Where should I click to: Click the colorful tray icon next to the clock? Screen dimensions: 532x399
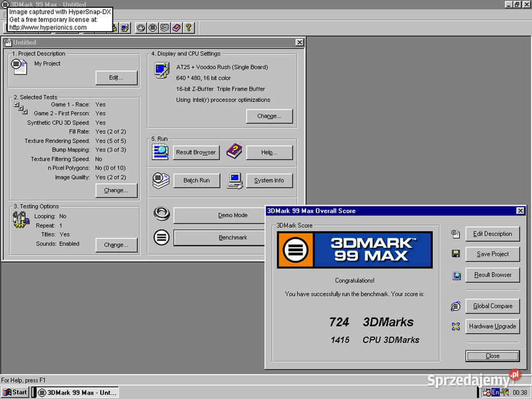click(505, 392)
